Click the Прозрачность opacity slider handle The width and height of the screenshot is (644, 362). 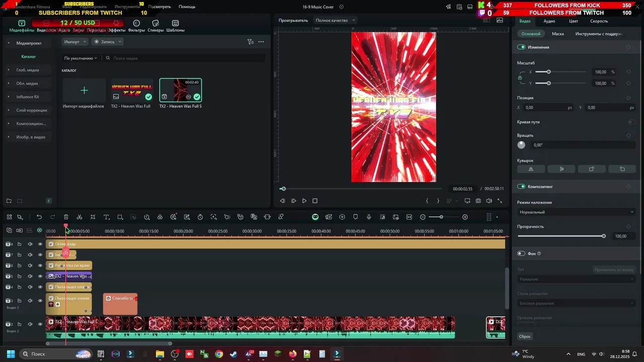604,236
